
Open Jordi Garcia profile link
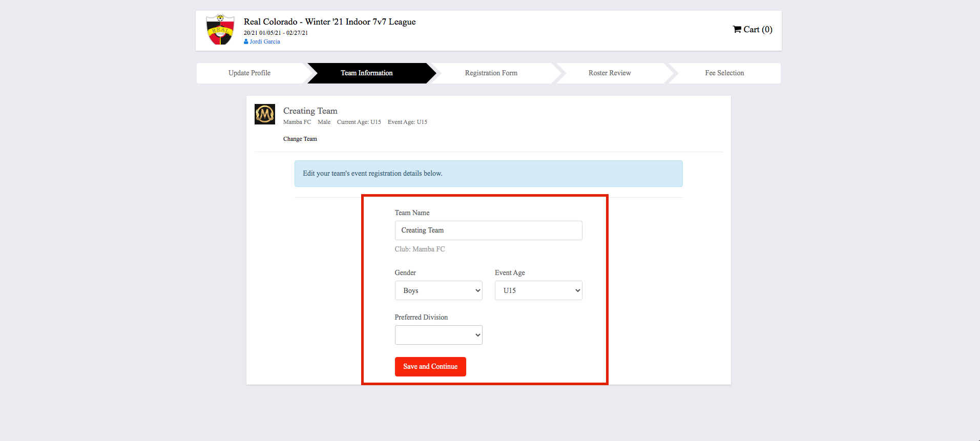265,41
